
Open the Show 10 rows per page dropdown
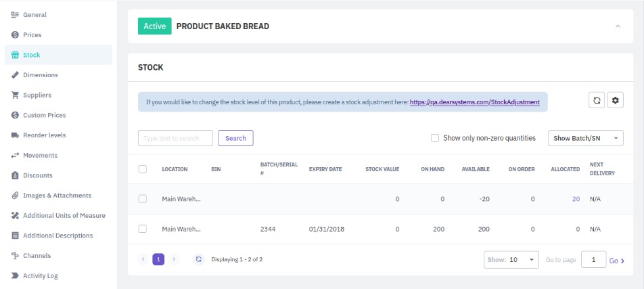[511, 260]
